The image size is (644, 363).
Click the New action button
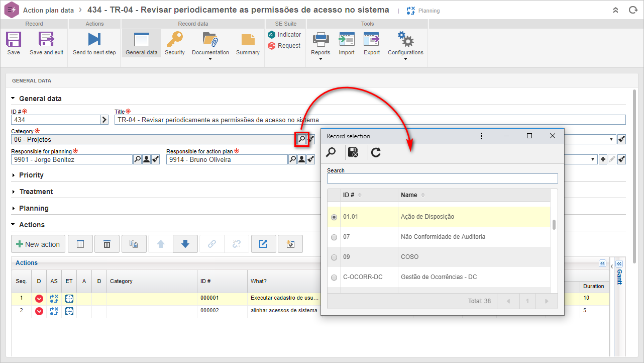pyautogui.click(x=38, y=244)
